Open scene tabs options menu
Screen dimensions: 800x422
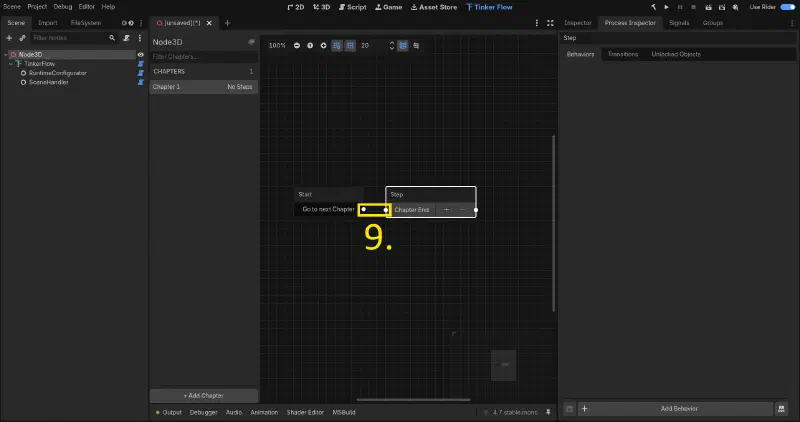tap(537, 23)
